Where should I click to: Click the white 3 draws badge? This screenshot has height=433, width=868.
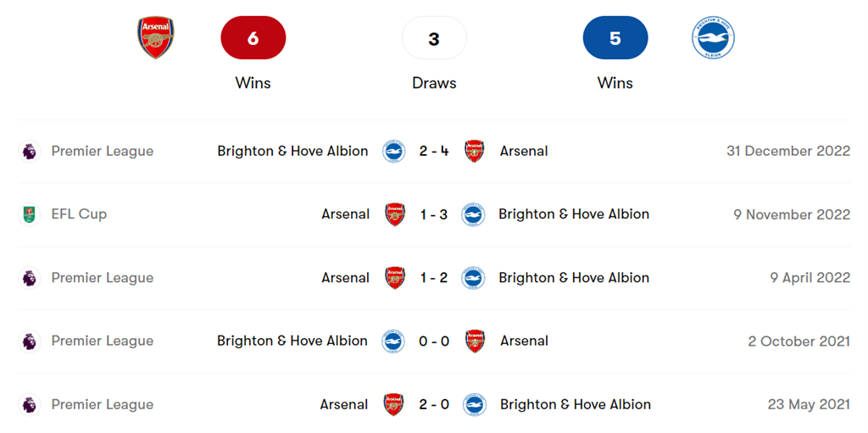click(434, 38)
